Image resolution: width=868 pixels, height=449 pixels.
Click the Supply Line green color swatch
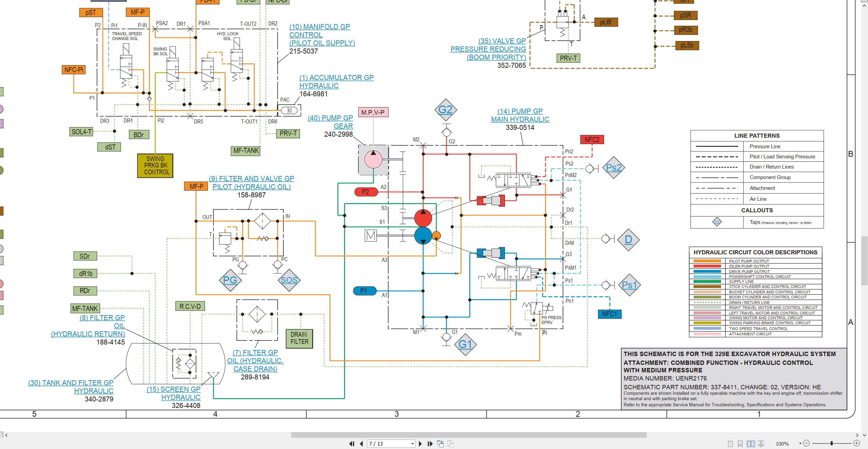707,281
